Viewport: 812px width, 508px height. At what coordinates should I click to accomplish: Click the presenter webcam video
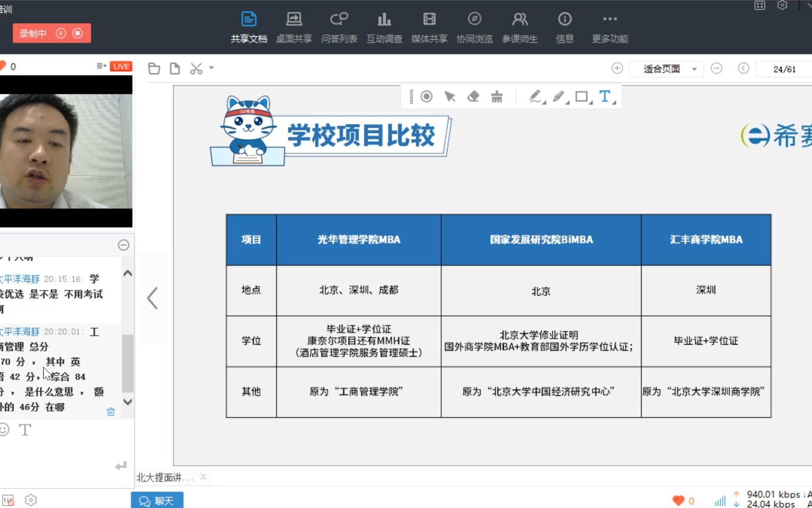(66, 151)
